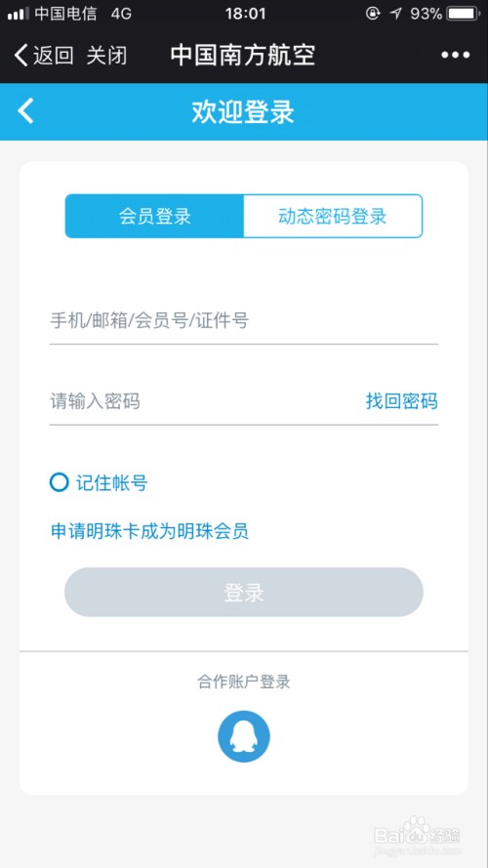Screen dimensions: 488x868
Task: Tap the location arrow status icon
Action: [395, 14]
